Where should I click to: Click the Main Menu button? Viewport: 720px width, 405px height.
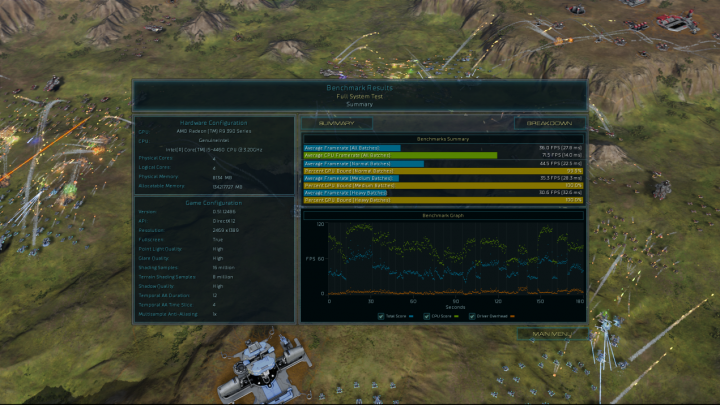tap(552, 334)
